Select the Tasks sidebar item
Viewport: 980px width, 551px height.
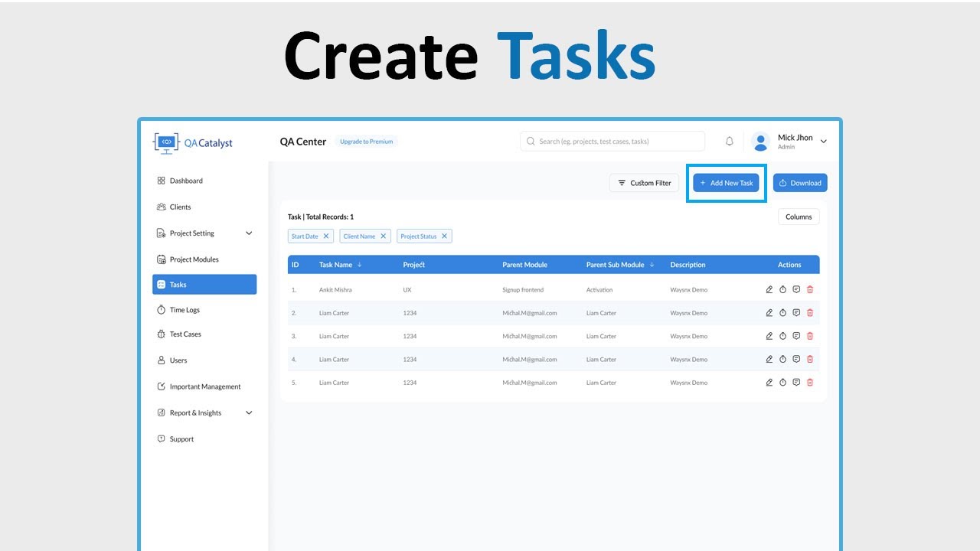pos(204,285)
